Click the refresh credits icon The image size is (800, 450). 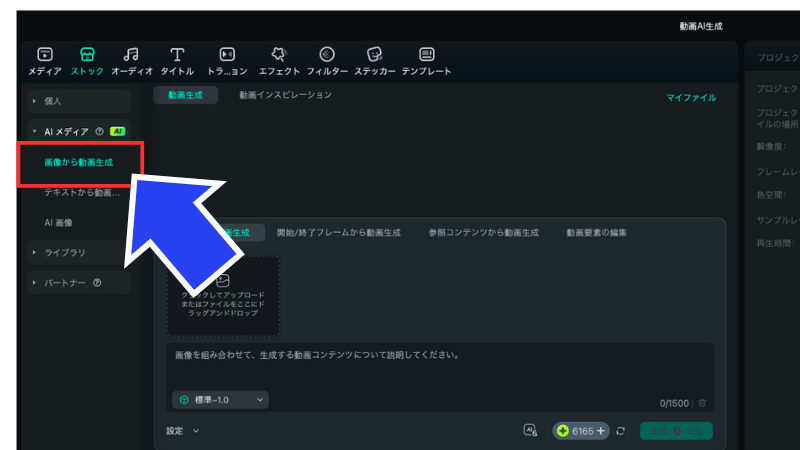click(621, 431)
